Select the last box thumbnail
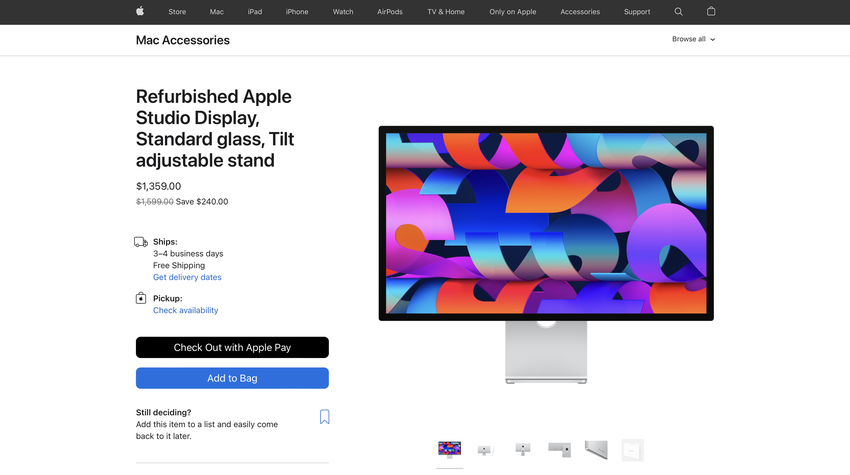850x475 pixels. click(x=632, y=450)
